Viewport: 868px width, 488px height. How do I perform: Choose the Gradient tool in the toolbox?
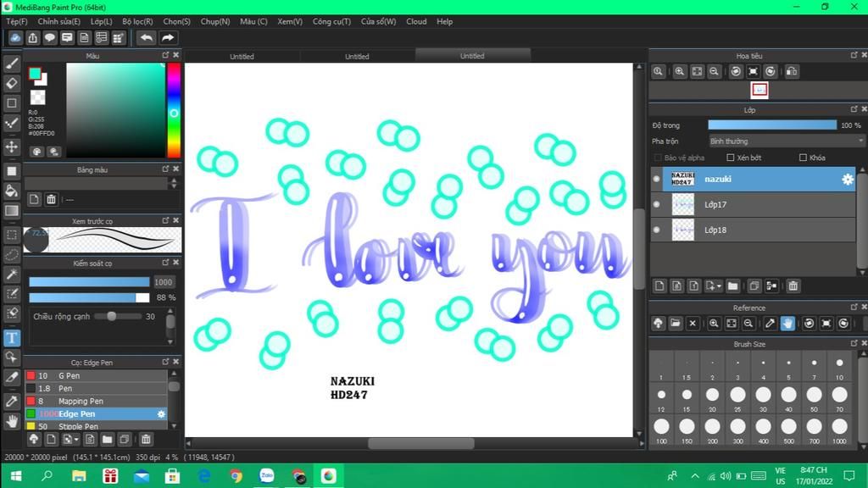point(12,211)
